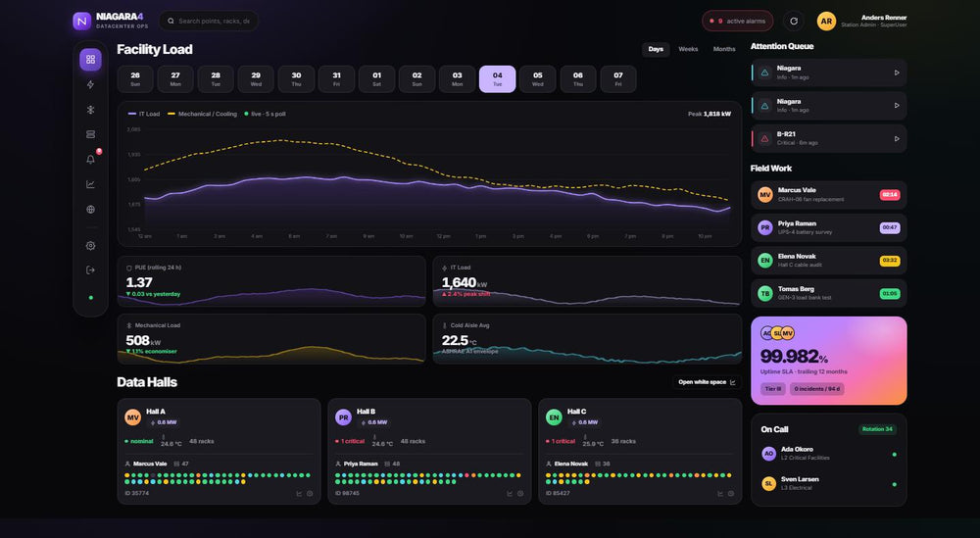Viewport: 980px width, 538px height.
Task: Select date 27 Mon
Action: [175, 78]
